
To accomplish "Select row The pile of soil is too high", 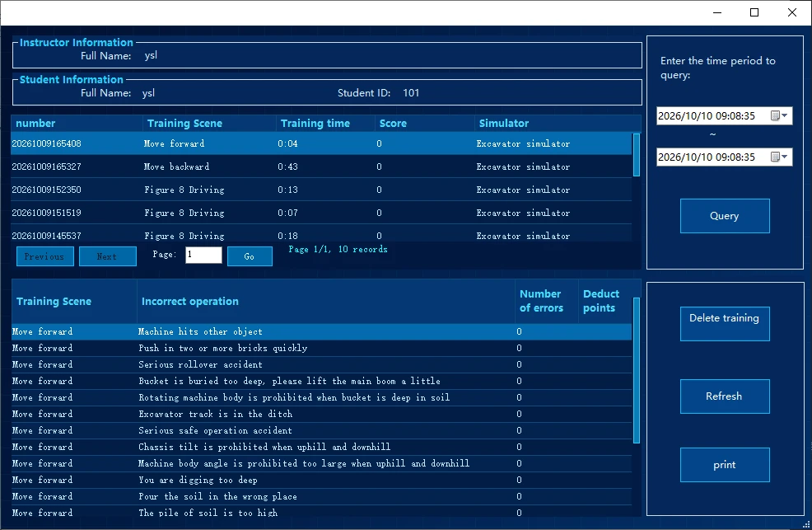I will click(321, 513).
